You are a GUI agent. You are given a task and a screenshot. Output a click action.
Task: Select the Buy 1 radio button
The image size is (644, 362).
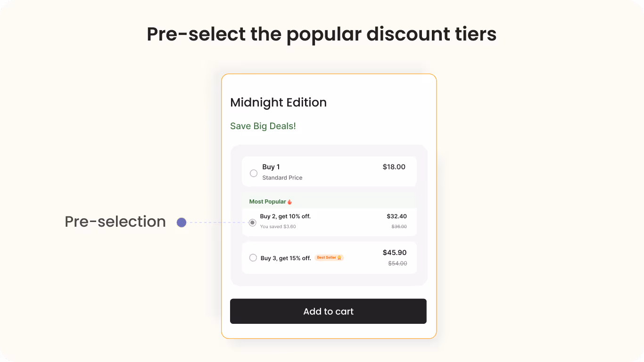[254, 173]
